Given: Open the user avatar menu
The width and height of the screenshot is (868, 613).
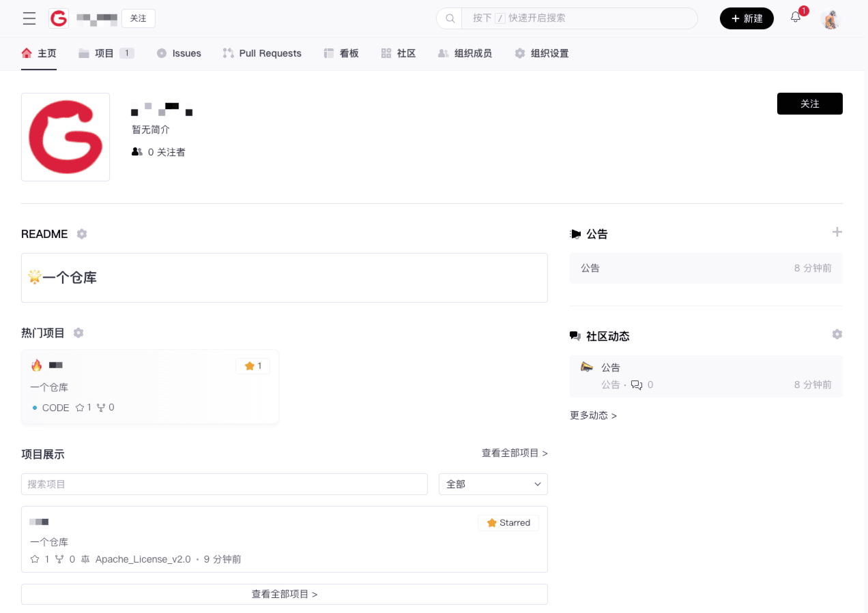Looking at the screenshot, I should click(830, 19).
